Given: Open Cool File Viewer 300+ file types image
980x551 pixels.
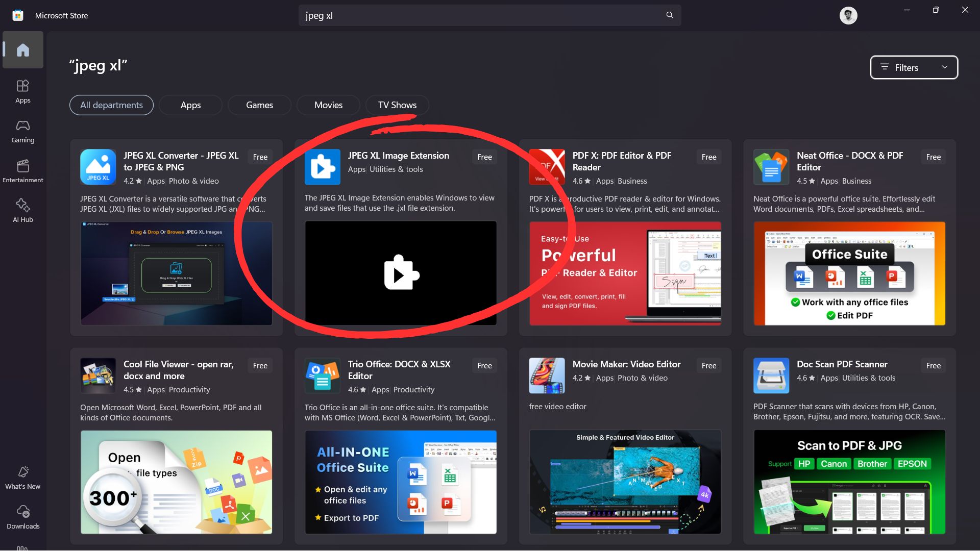Looking at the screenshot, I should [176, 482].
